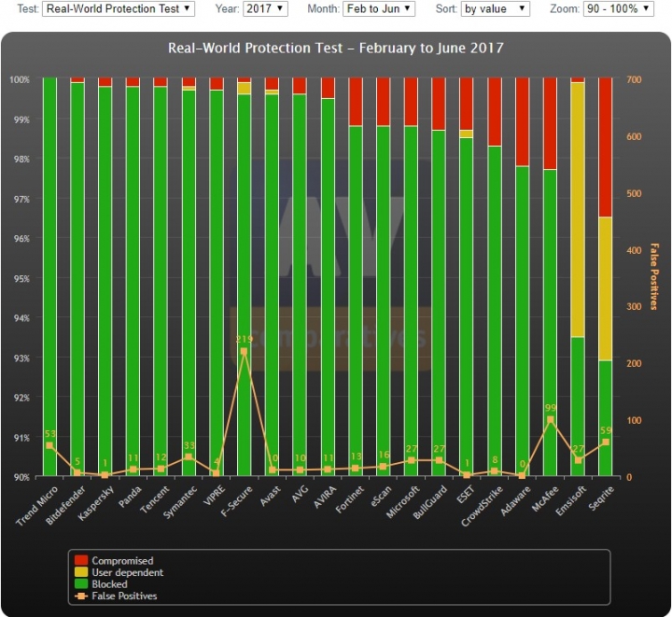Toggle the False Positives legend label

pos(124,596)
